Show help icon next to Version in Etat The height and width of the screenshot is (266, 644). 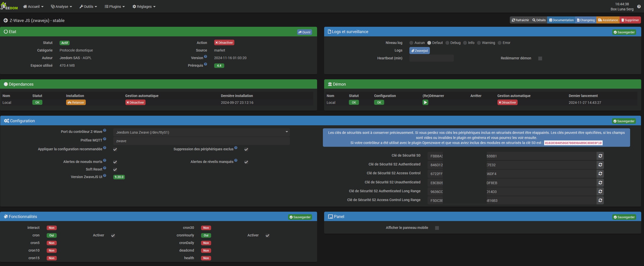206,57
